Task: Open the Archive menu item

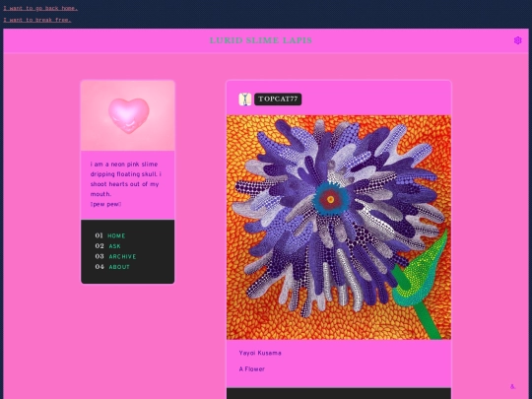Action: (122, 256)
